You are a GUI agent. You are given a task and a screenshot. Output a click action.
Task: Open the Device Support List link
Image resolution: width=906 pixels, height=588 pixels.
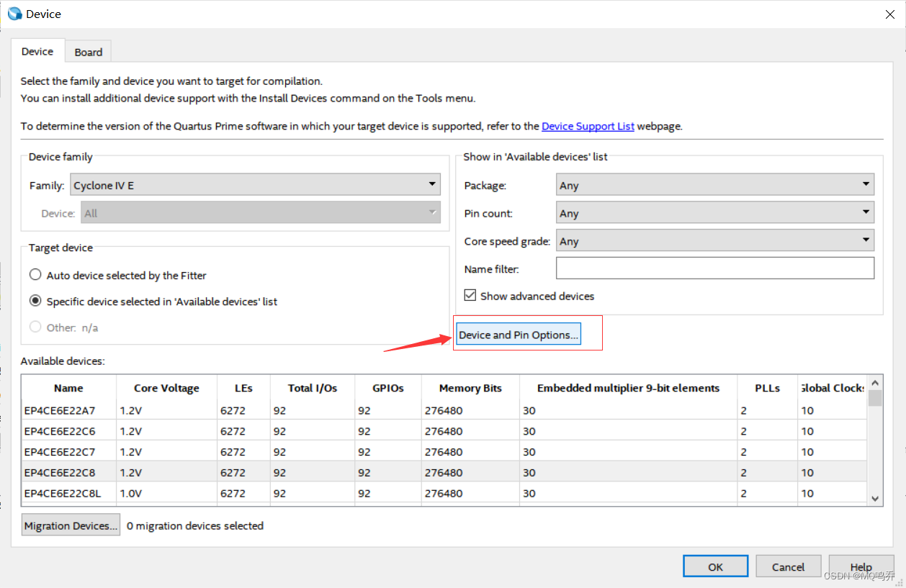coord(588,126)
